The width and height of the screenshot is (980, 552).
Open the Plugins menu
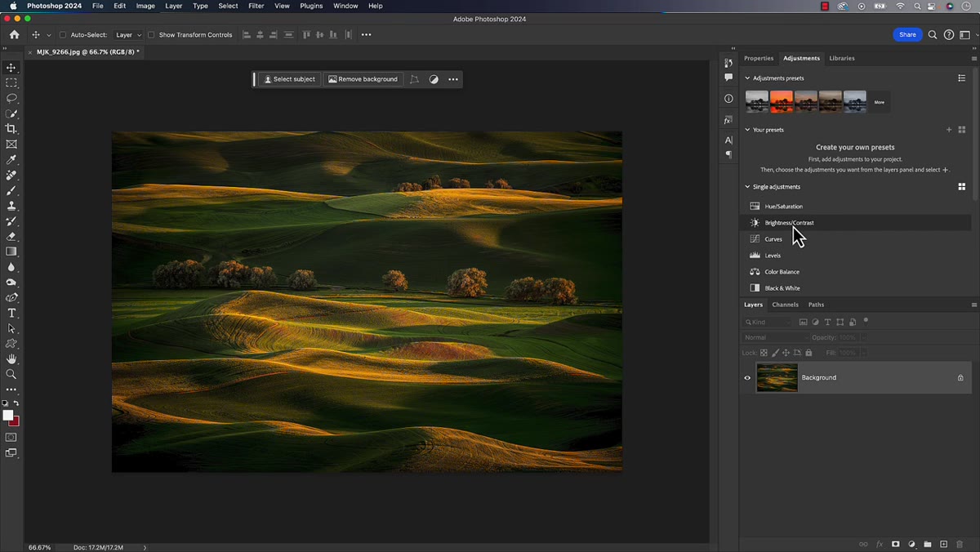tap(311, 6)
